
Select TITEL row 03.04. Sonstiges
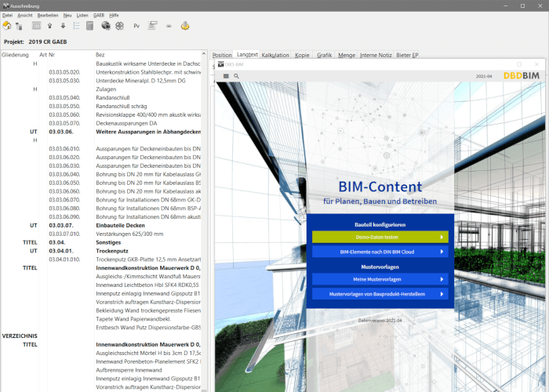tap(101, 242)
